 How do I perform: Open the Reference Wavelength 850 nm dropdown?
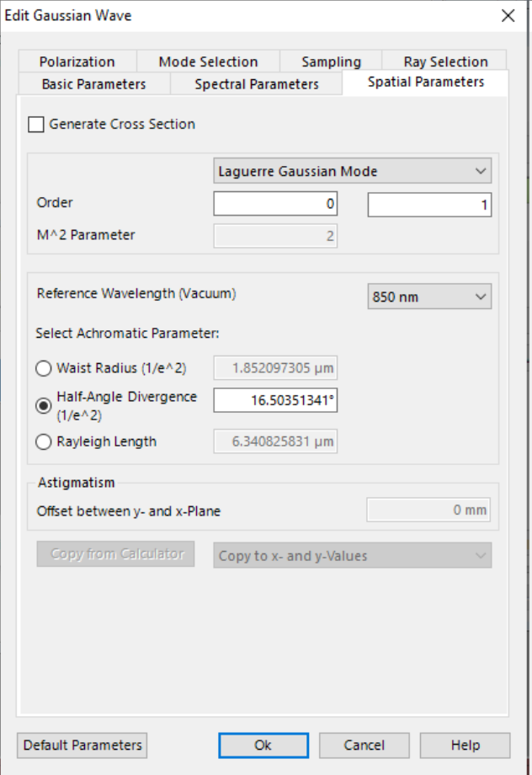click(x=429, y=297)
